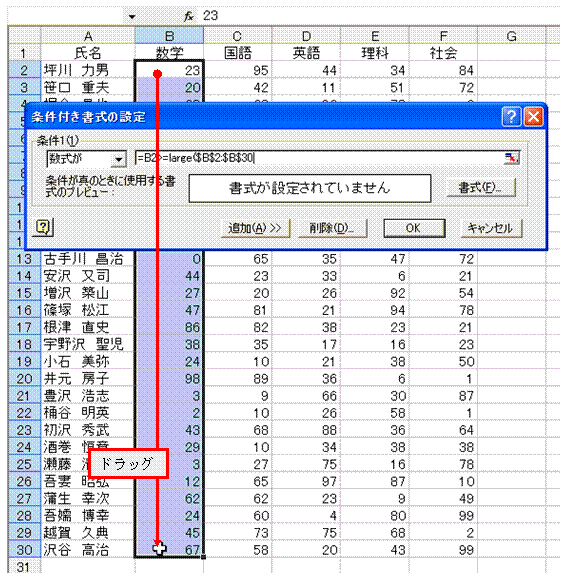Close the conditional formatting dialog
The image size is (567, 583).
click(x=534, y=117)
